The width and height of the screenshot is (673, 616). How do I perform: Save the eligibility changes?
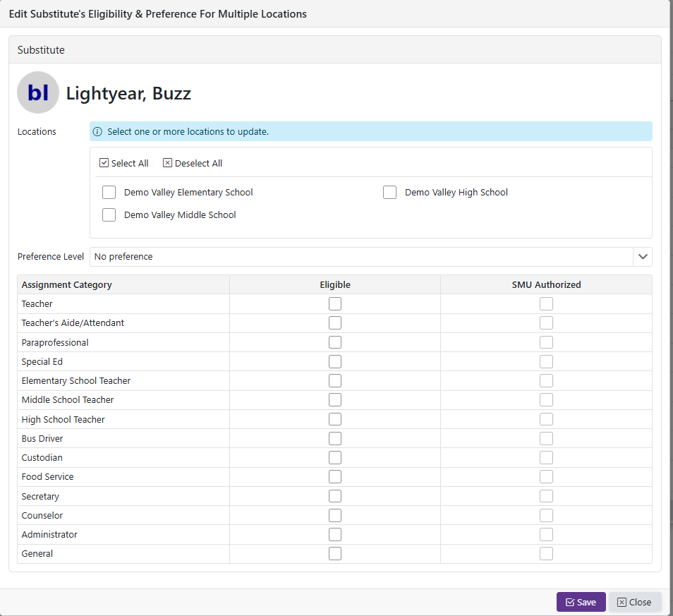click(x=581, y=602)
